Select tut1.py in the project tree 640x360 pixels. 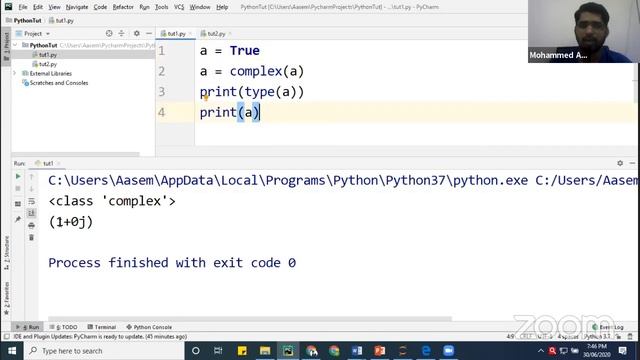(48, 55)
